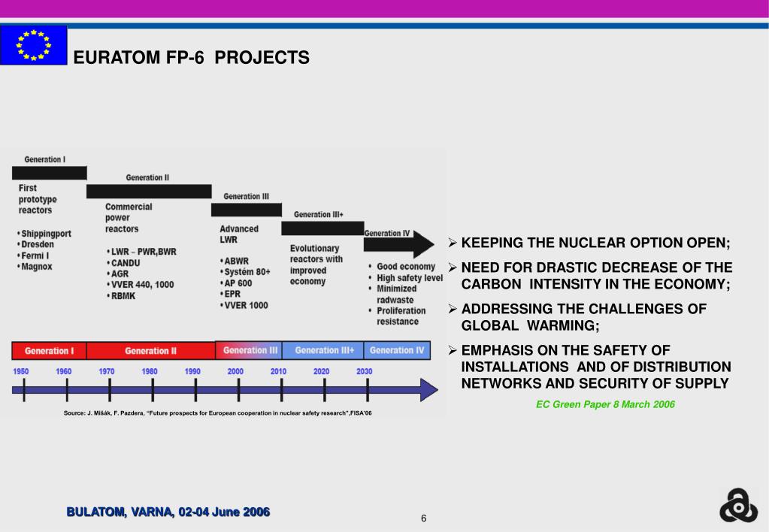Select 'ADDRESSING THE CHALLENGES OF GLOBAL WARMING' text

pos(583,317)
